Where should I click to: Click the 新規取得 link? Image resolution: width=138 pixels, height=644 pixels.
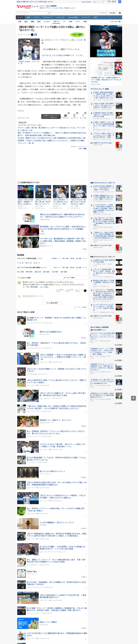[54, 6]
